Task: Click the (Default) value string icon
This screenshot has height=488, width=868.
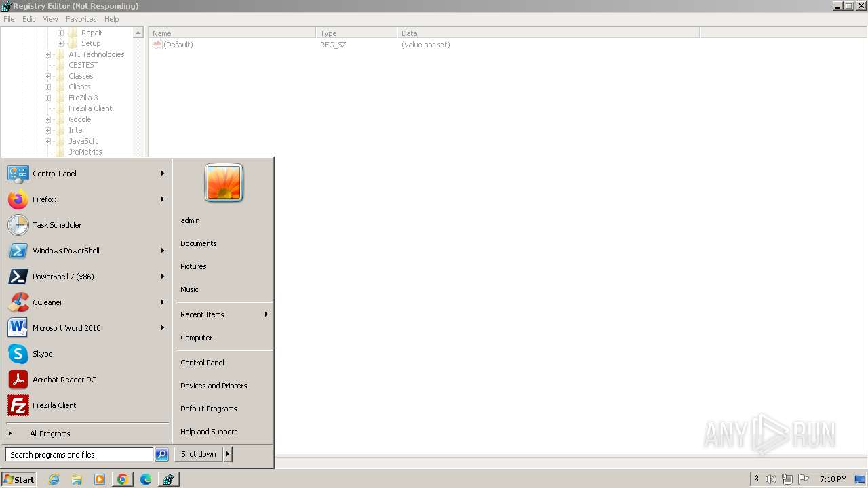Action: point(157,45)
